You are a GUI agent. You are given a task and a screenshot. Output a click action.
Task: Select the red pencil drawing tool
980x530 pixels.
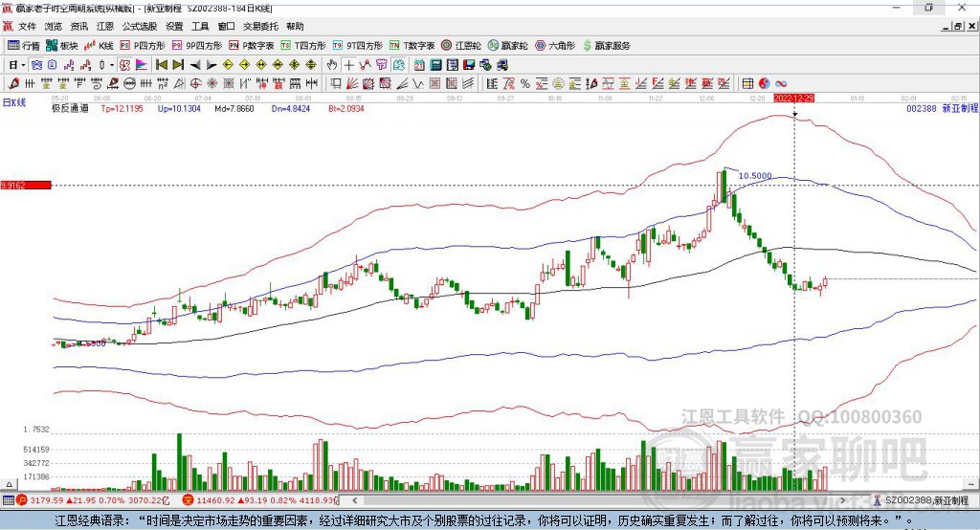(13, 83)
